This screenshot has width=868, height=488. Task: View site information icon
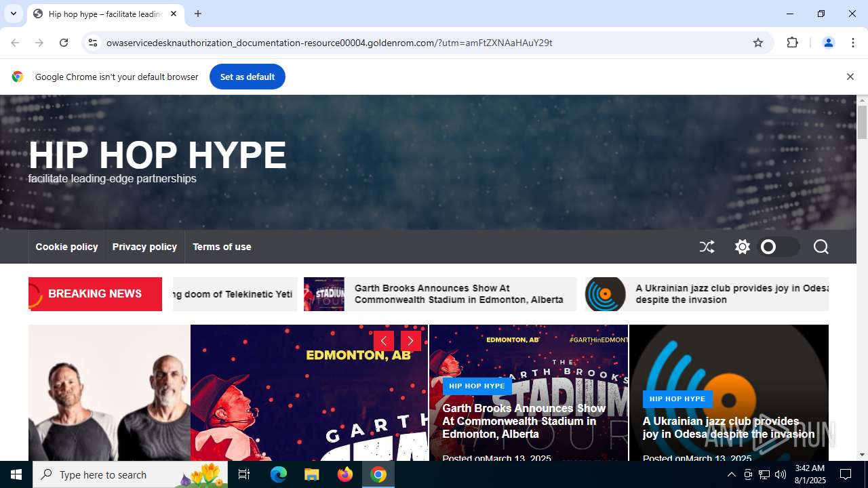(x=93, y=43)
